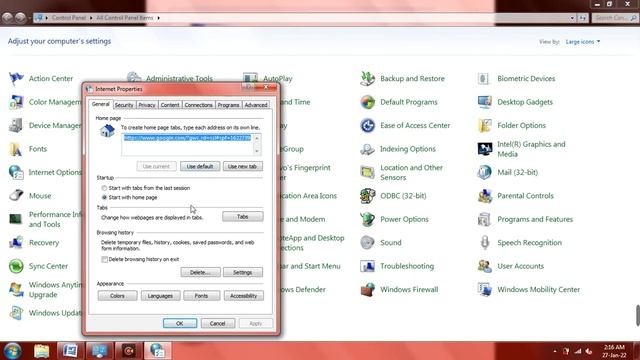Show hidden system tray icons arrow

click(x=555, y=351)
